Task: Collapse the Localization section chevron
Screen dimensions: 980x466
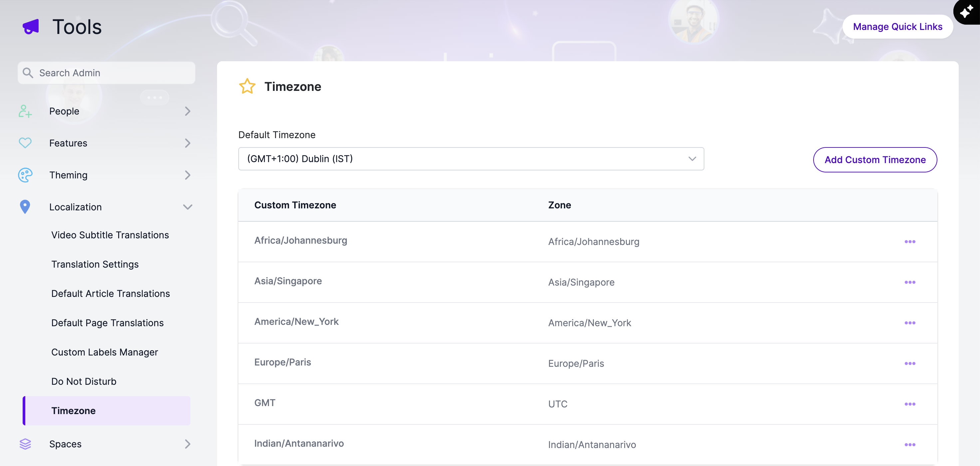Action: (x=187, y=207)
